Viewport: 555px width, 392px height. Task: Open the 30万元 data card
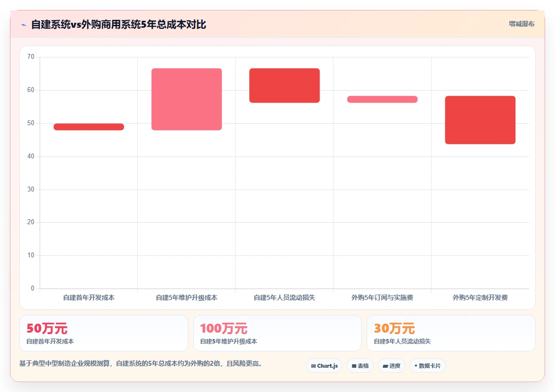[451, 333]
